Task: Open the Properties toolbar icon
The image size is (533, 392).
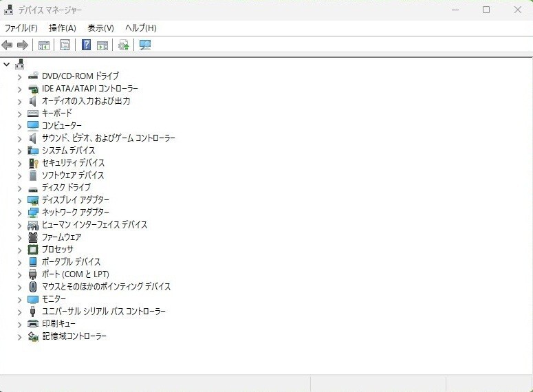Action: pyautogui.click(x=65, y=45)
